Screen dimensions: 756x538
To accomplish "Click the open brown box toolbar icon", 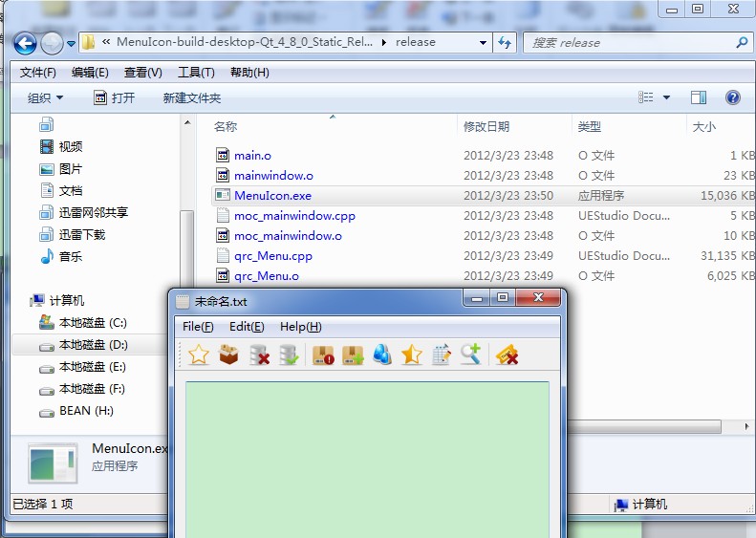I will pyautogui.click(x=229, y=355).
